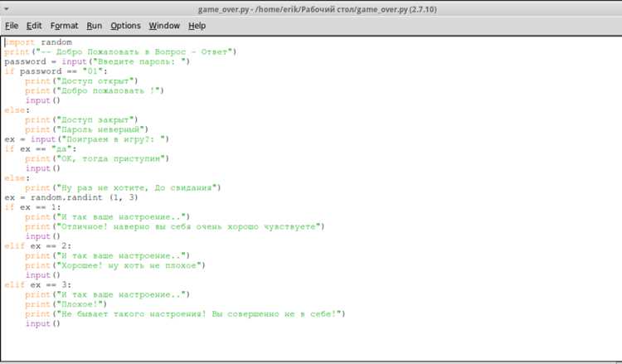Click the 'Добро Пожаловать в Вопрос - Ответ' print line
The width and height of the screenshot is (622, 364).
pos(120,52)
